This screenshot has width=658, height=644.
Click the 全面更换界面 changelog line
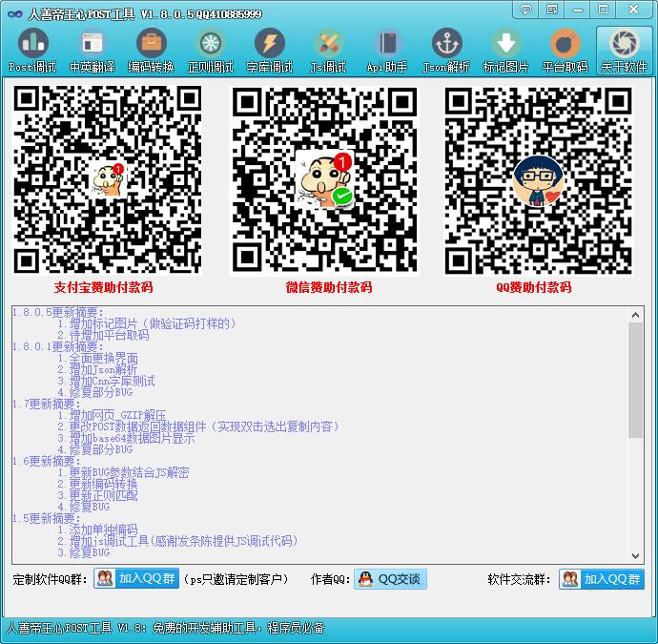[x=98, y=358]
